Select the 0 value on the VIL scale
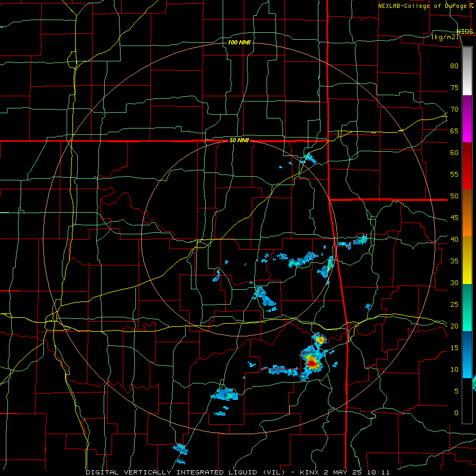 (x=456, y=413)
